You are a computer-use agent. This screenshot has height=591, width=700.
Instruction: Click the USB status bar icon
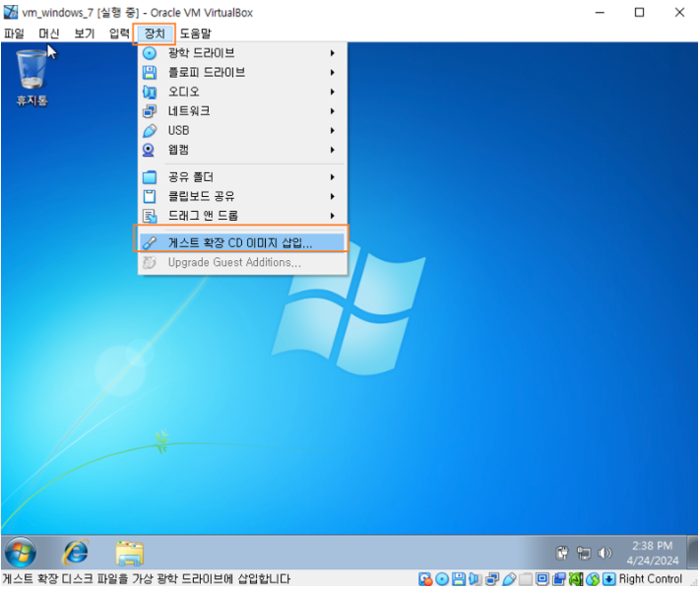pyautogui.click(x=509, y=579)
